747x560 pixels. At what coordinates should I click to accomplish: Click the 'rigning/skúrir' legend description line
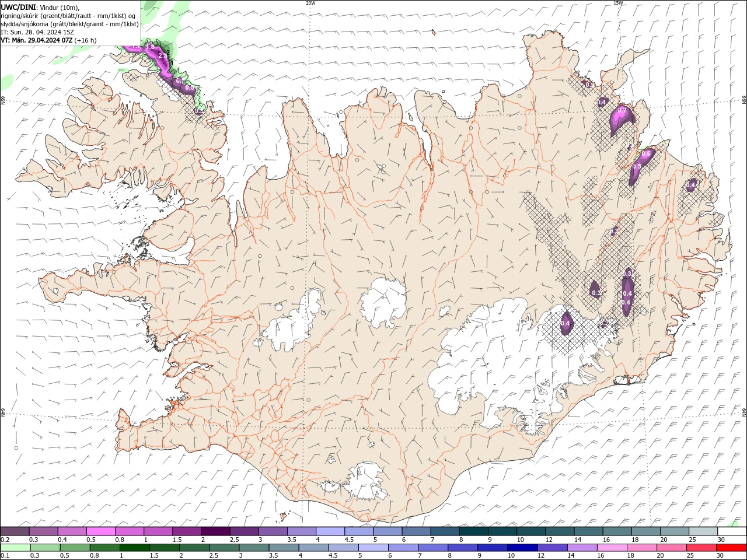point(68,16)
